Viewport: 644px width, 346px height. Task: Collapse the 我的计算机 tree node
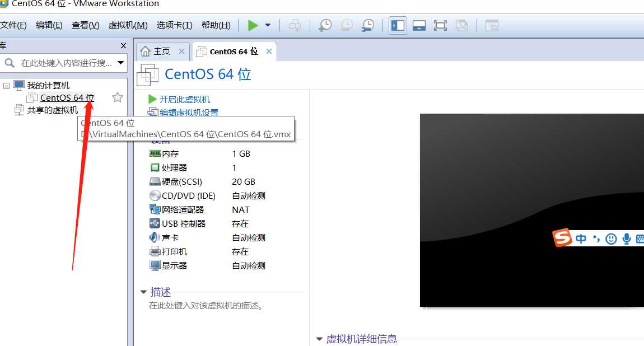[x=6, y=86]
